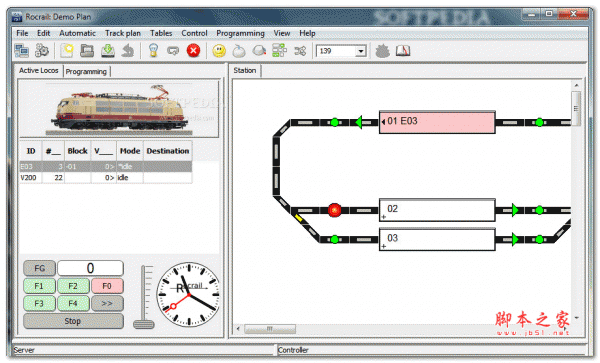Toggle the F0 function button
Viewport: 600px width, 363px height.
(107, 286)
